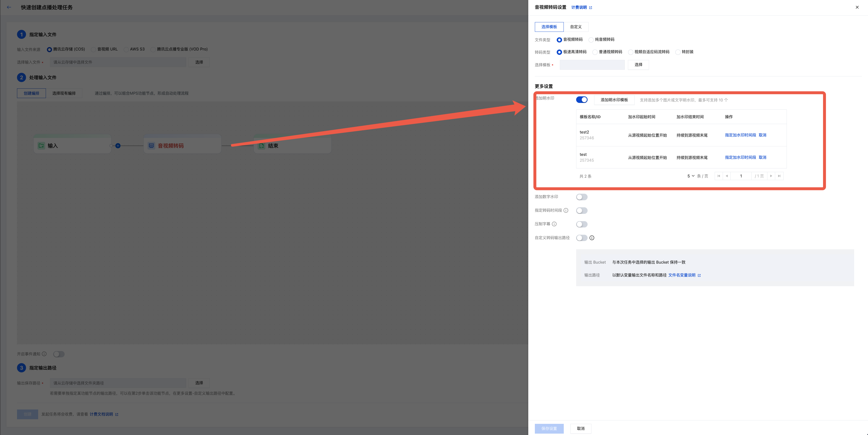Image resolution: width=868 pixels, height=435 pixels.
Task: Disable the 添加明水印 toggle
Action: (582, 100)
